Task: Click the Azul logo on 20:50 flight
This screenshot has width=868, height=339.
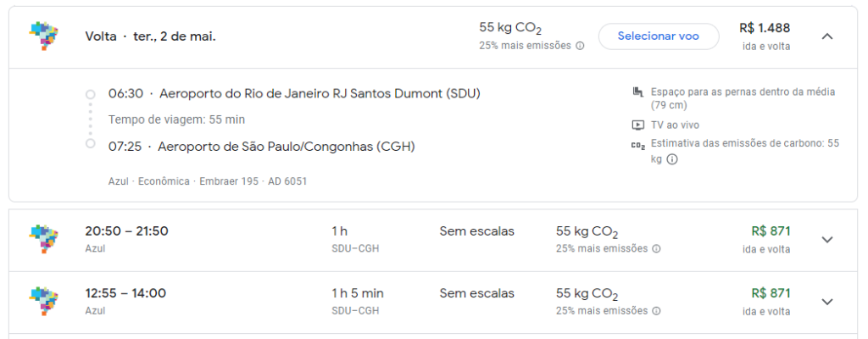Action: (43, 239)
